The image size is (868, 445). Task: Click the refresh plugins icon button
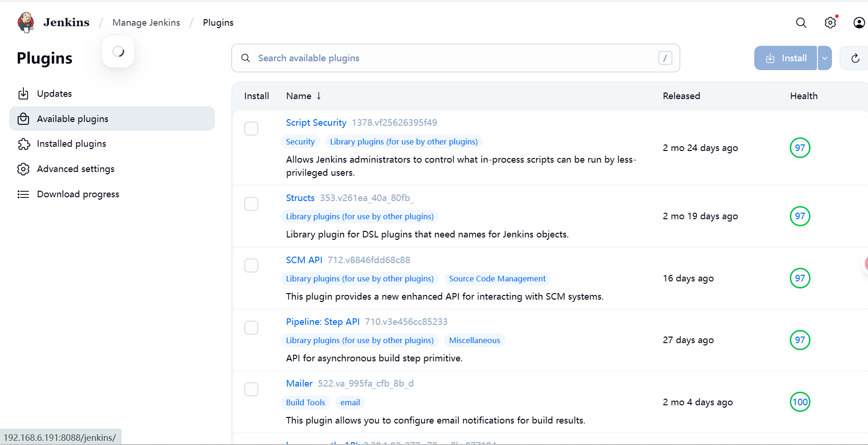(855, 58)
